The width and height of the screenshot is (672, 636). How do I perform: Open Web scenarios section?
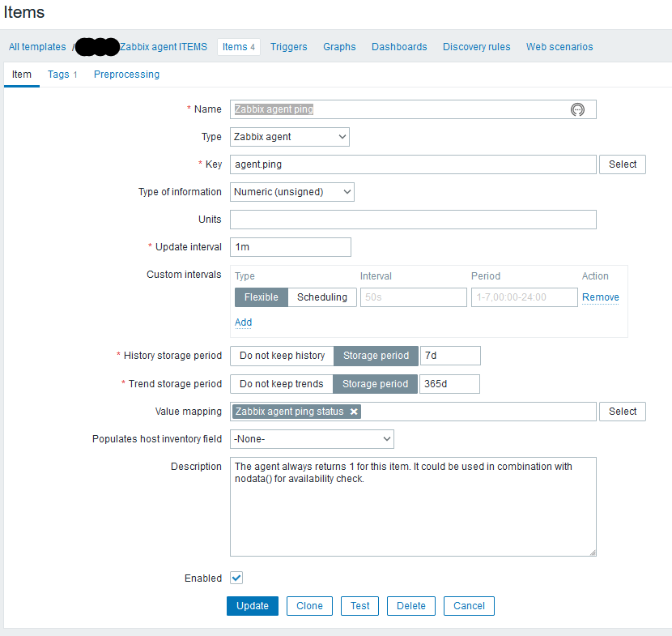click(559, 47)
